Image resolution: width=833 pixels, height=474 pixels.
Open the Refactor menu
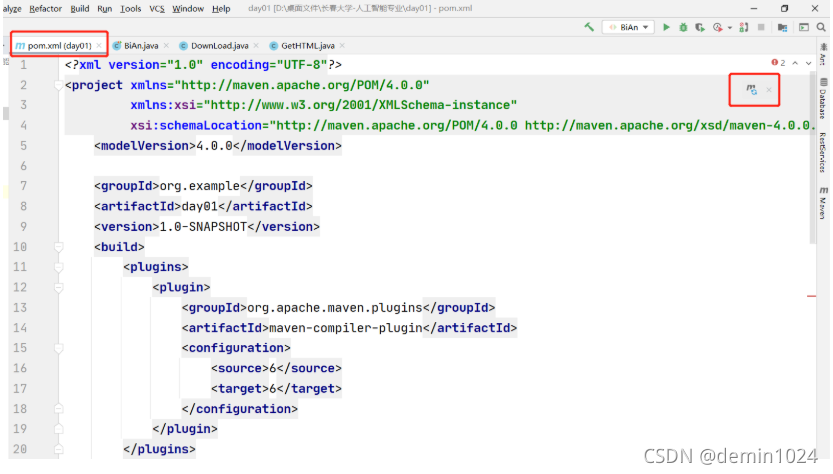click(45, 9)
